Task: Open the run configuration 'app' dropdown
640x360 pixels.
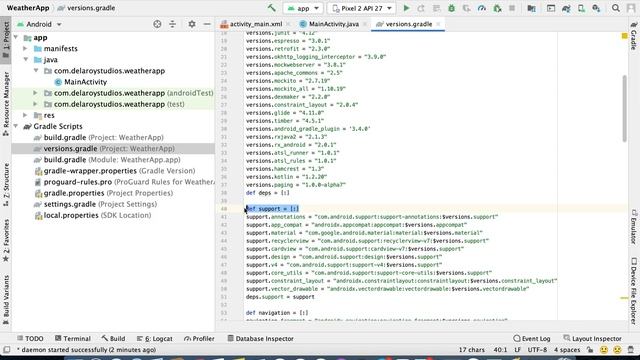Action: pos(303,8)
